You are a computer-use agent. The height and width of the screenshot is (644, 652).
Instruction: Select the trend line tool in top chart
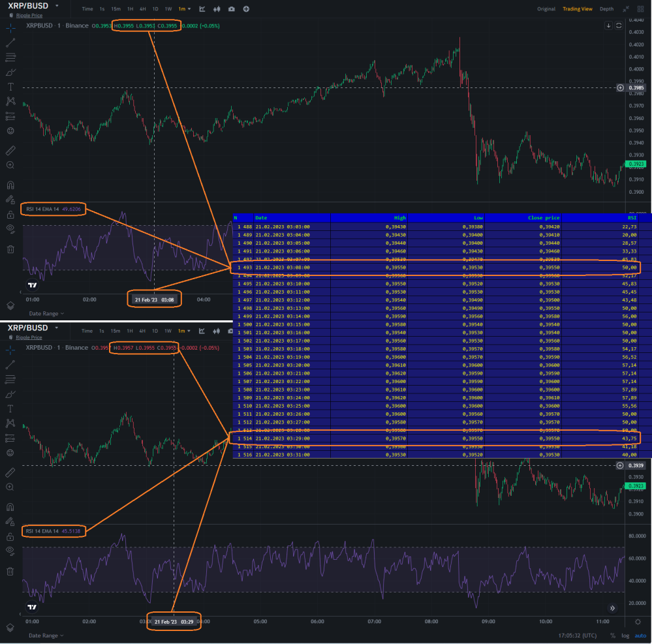10,42
